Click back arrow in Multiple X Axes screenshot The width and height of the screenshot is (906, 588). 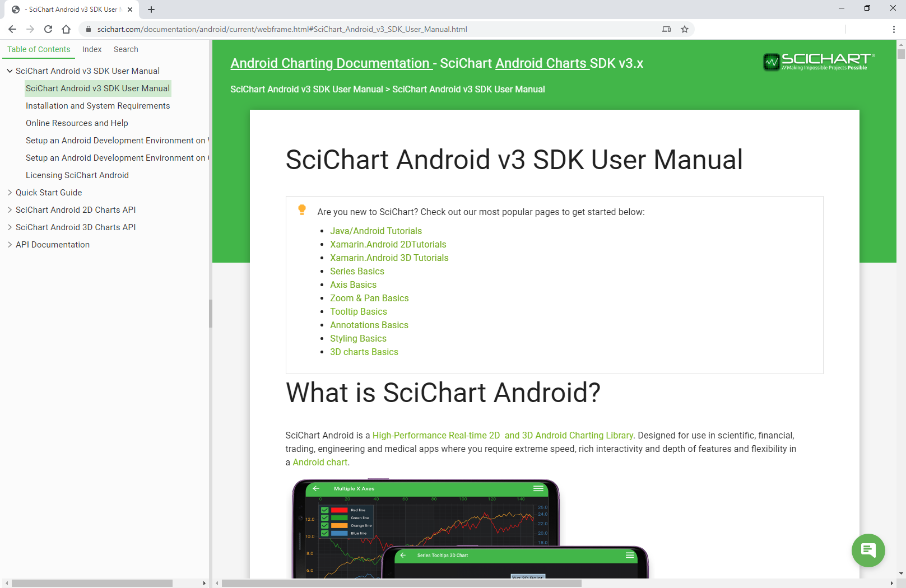tap(316, 488)
